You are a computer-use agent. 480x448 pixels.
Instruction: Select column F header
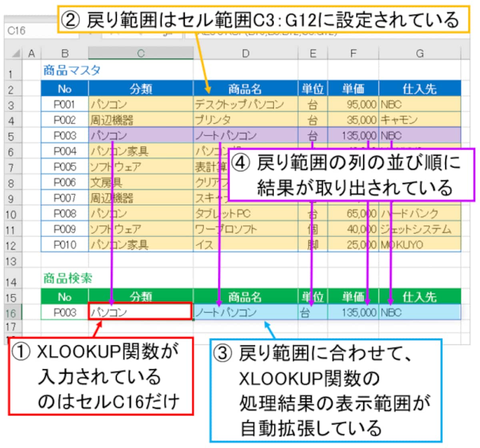[x=354, y=53]
